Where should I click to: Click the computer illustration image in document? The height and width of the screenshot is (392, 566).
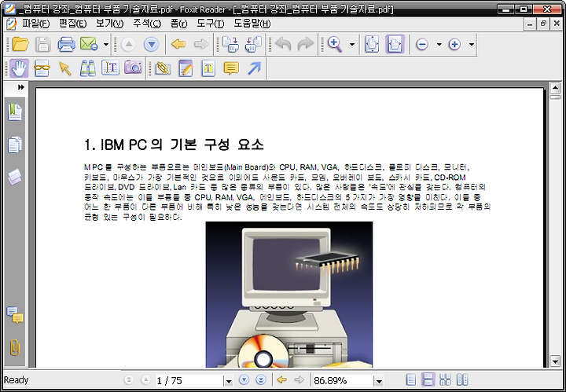289,295
